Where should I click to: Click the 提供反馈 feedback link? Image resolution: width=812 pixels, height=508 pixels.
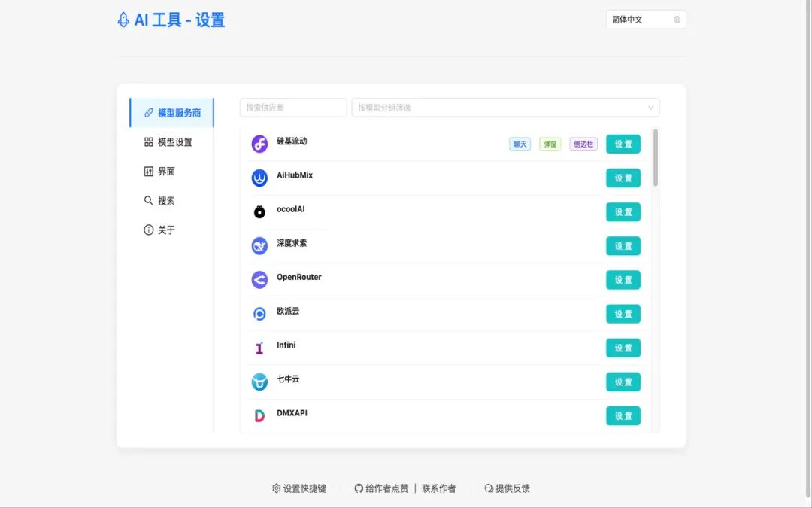point(507,488)
